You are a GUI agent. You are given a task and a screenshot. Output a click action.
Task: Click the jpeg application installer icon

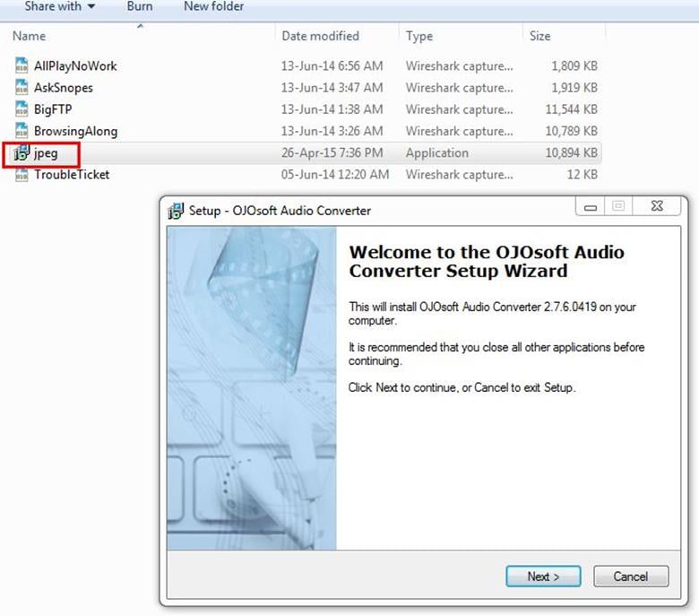pyautogui.click(x=22, y=153)
